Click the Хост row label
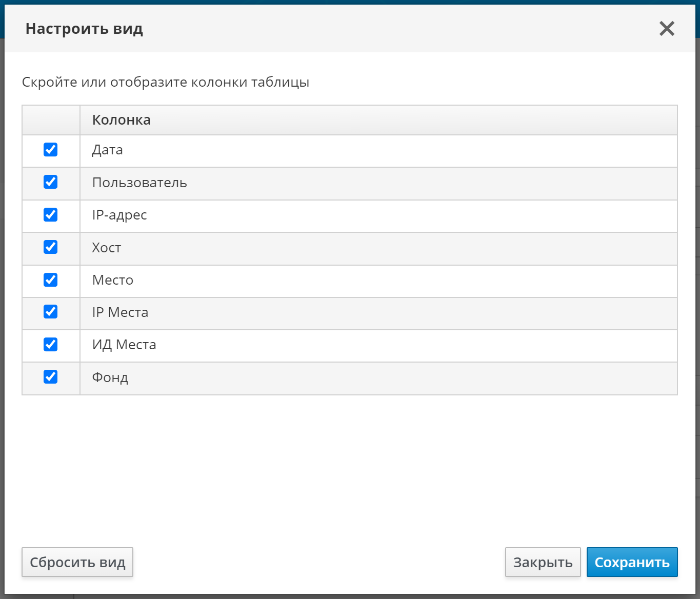Screen dimensions: 700x599 coord(107,248)
